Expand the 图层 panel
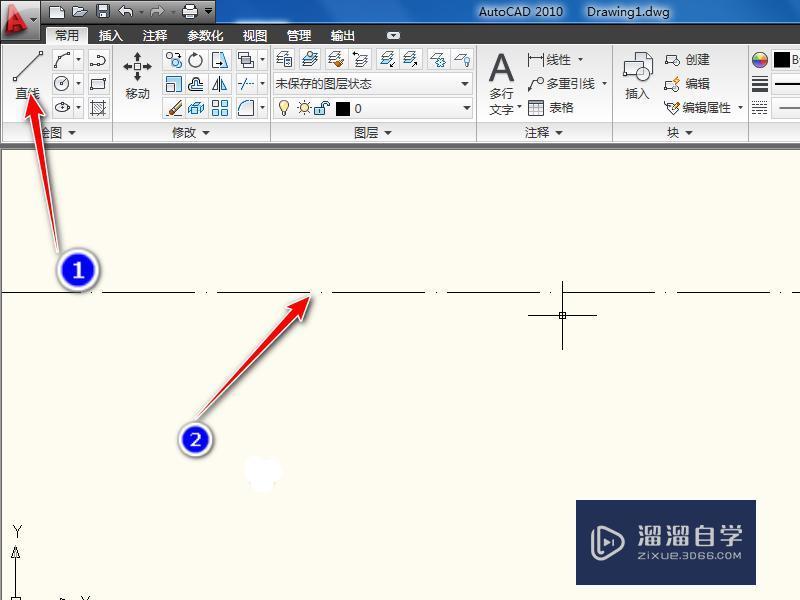Viewport: 800px width, 600px height. [373, 133]
